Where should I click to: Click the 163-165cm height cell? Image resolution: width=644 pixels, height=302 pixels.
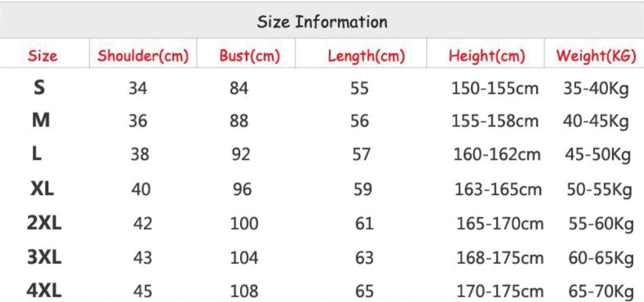pyautogui.click(x=498, y=190)
